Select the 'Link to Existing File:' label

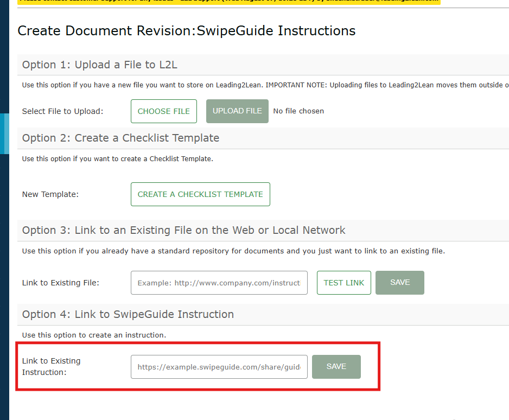pos(61,283)
